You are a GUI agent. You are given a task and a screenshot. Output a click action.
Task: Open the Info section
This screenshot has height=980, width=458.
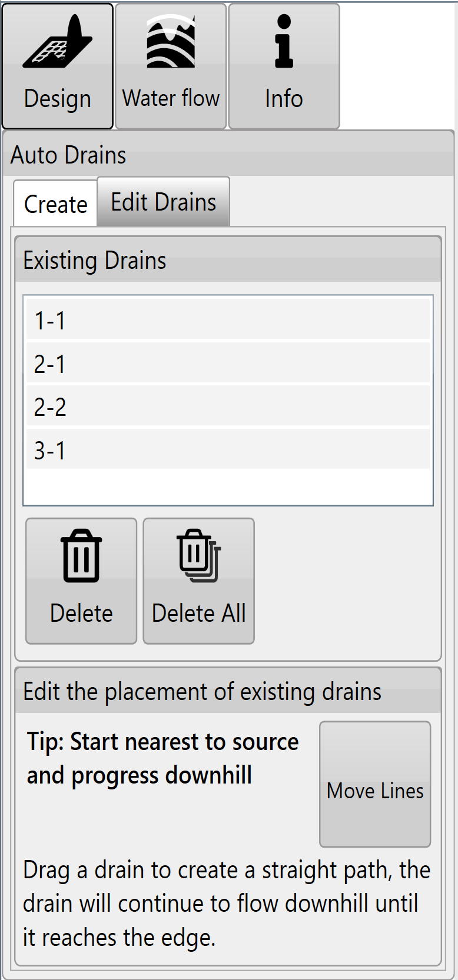pyautogui.click(x=284, y=66)
